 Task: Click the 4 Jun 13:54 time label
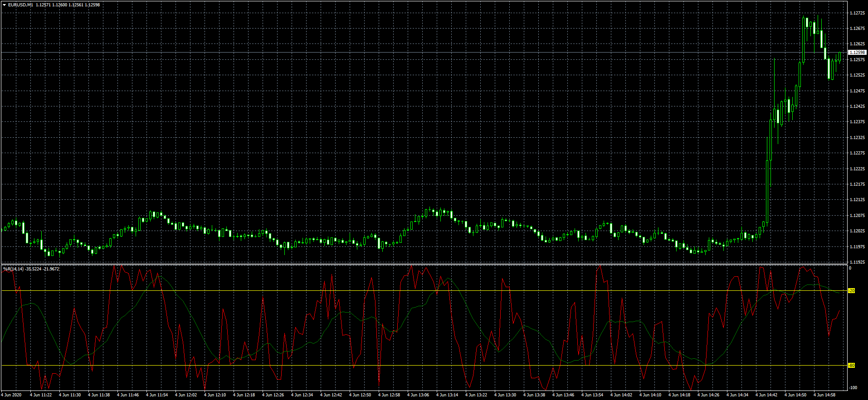[x=592, y=395]
